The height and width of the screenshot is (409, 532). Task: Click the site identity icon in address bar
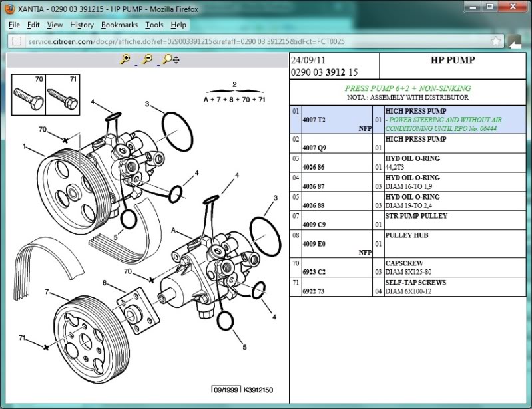tap(17, 41)
